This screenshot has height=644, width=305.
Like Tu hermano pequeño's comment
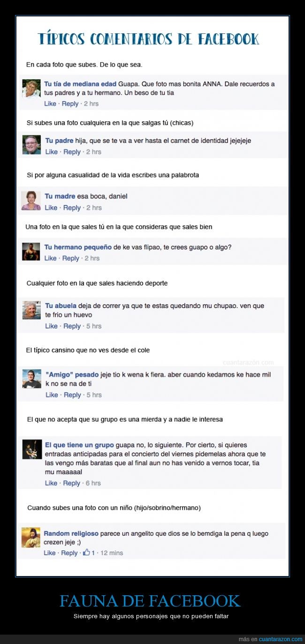coord(50,258)
